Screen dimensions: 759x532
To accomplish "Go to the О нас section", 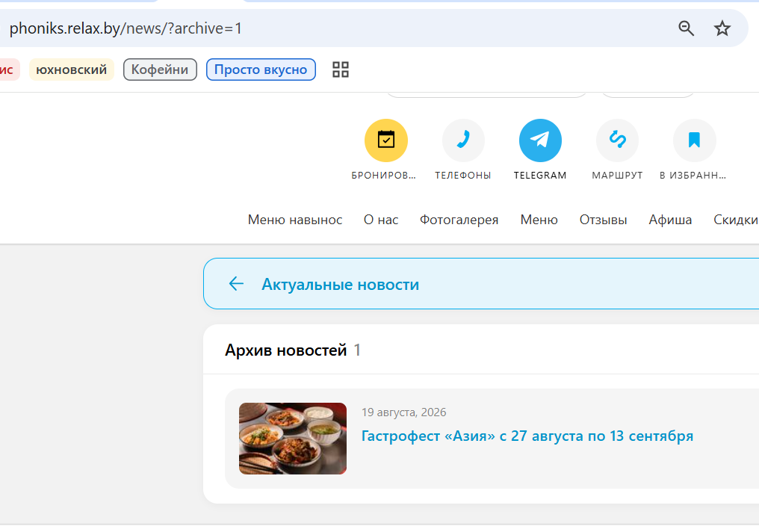I will coord(381,220).
